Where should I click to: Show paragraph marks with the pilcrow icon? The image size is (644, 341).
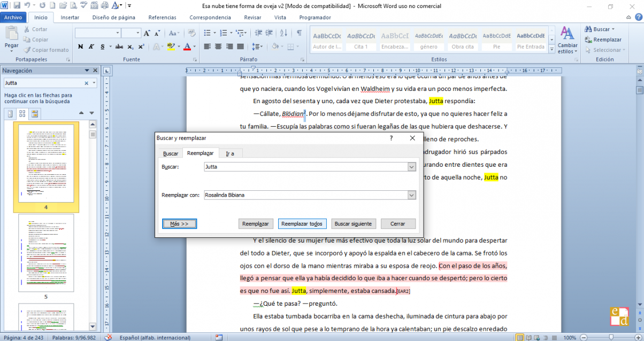(x=299, y=33)
